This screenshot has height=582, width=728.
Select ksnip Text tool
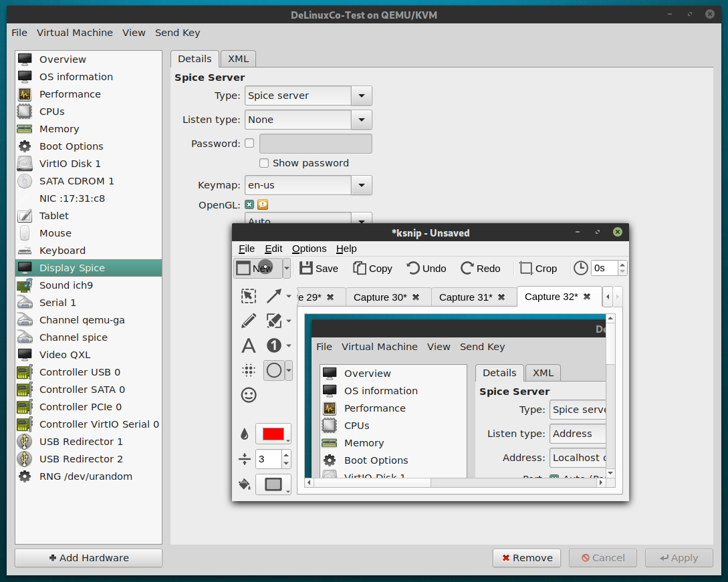[x=249, y=345]
